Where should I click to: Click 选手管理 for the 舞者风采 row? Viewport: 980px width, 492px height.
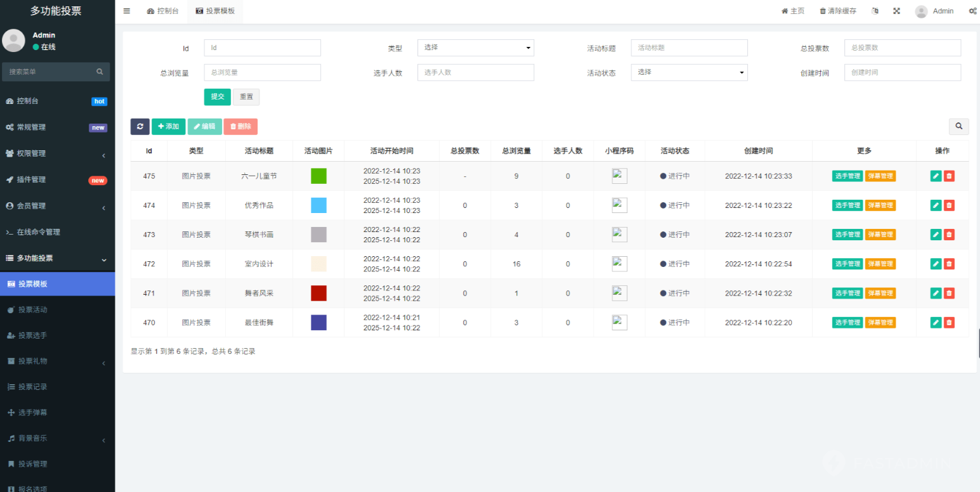tap(847, 293)
